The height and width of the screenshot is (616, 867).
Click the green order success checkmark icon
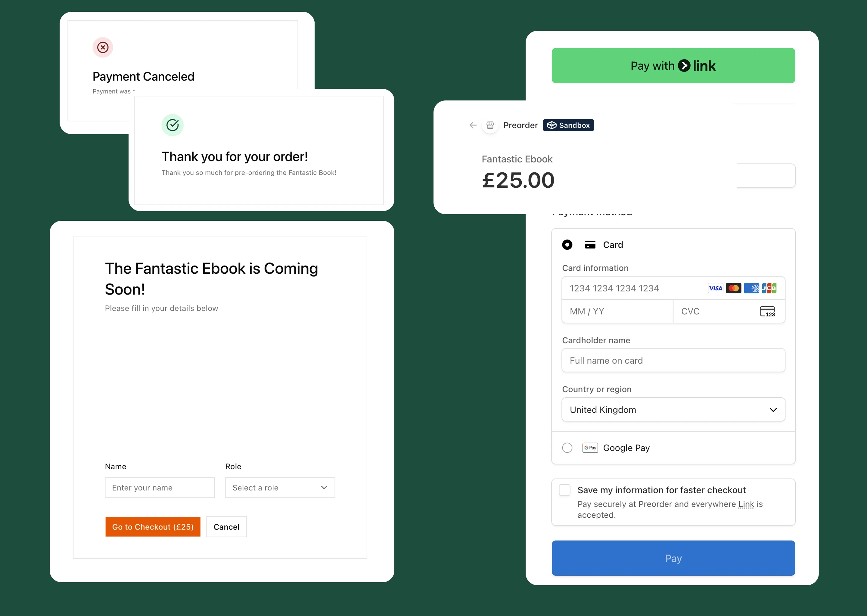pyautogui.click(x=172, y=125)
